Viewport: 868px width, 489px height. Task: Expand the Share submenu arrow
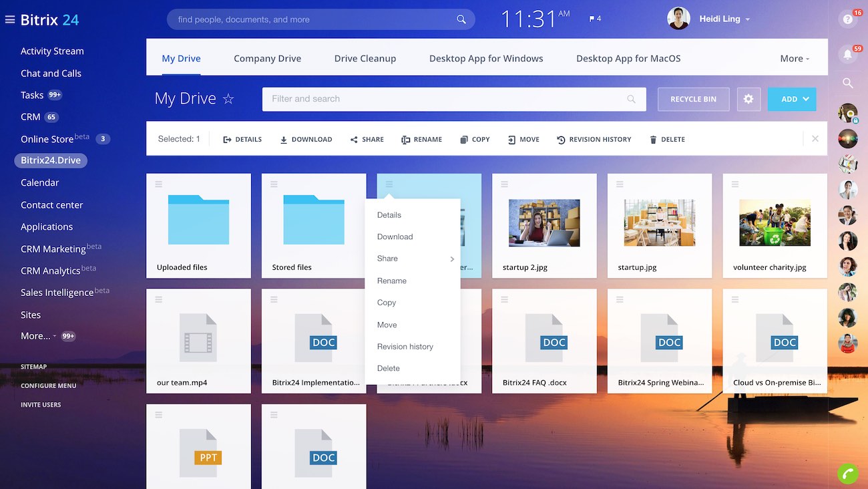452,259
